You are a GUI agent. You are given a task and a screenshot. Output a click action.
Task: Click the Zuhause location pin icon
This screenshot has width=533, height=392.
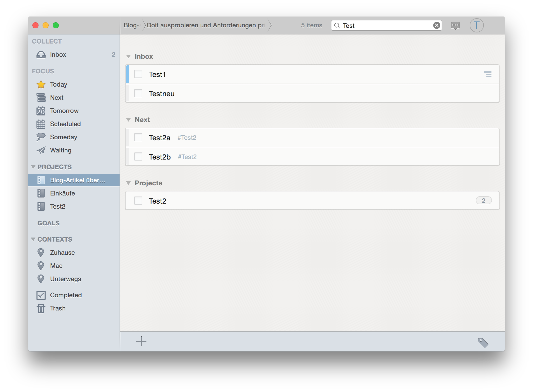pos(41,252)
